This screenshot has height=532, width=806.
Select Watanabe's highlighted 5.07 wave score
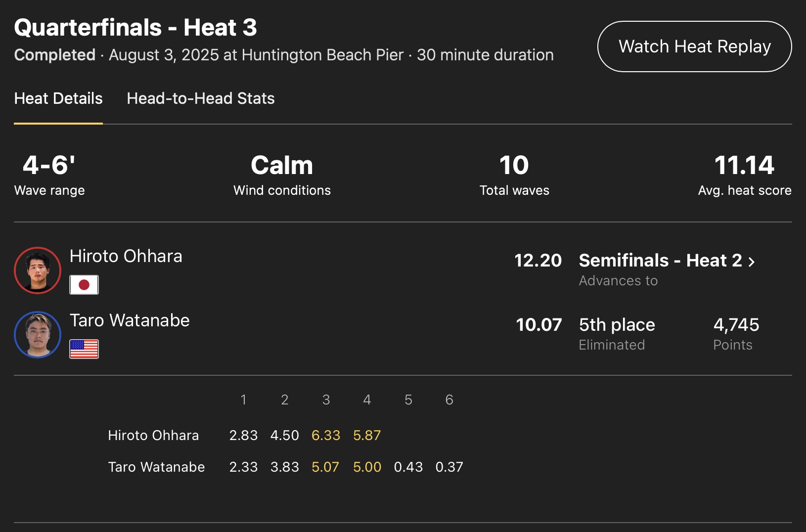[325, 467]
